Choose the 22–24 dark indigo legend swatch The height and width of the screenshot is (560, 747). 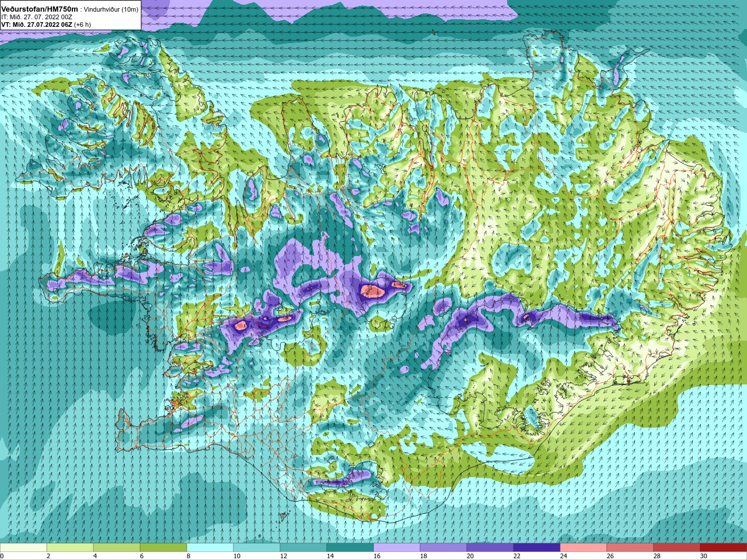[537, 548]
